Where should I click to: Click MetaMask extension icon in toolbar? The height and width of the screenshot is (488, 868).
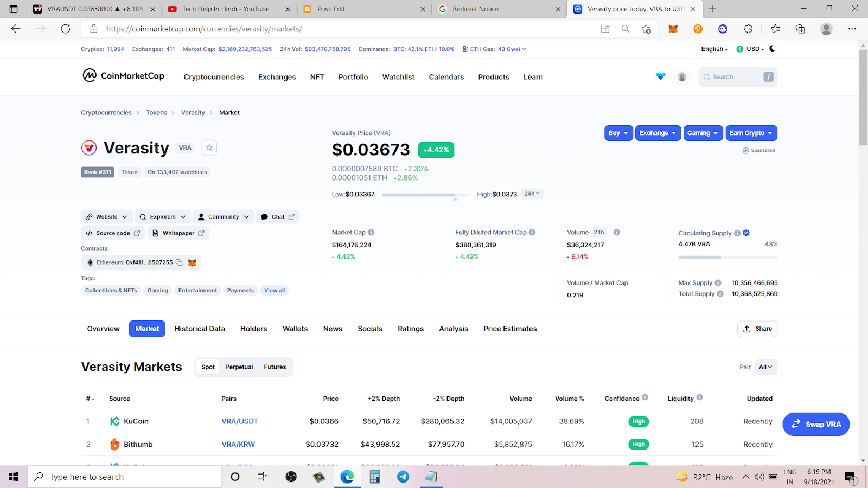673,29
